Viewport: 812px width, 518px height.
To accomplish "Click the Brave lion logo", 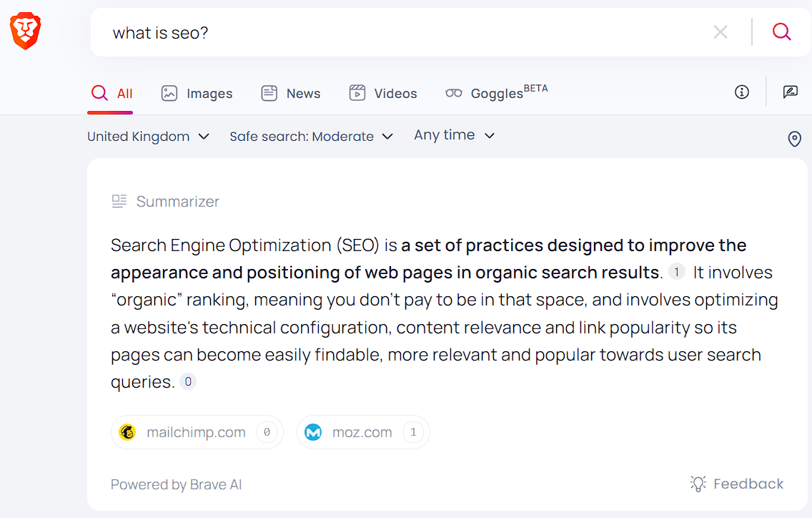I will coord(25,32).
